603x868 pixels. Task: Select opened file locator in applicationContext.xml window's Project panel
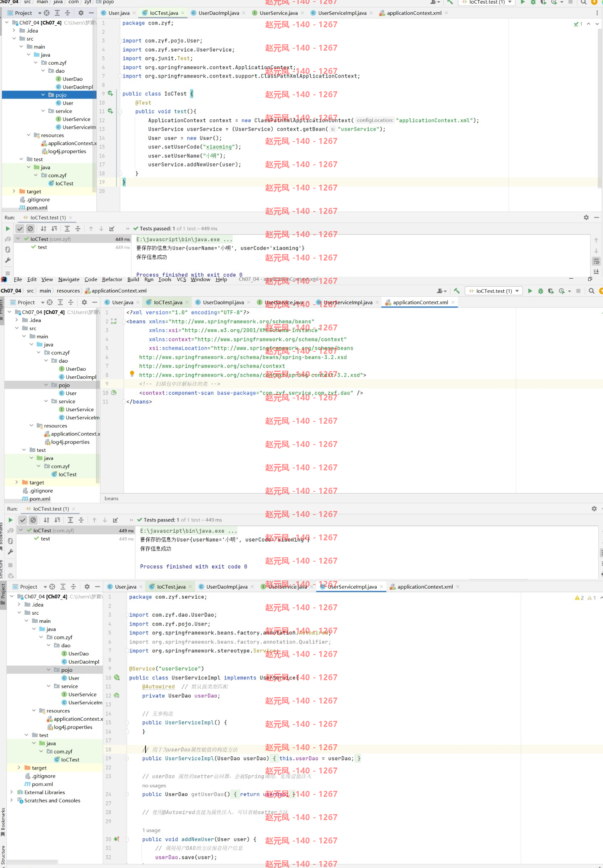click(x=49, y=302)
